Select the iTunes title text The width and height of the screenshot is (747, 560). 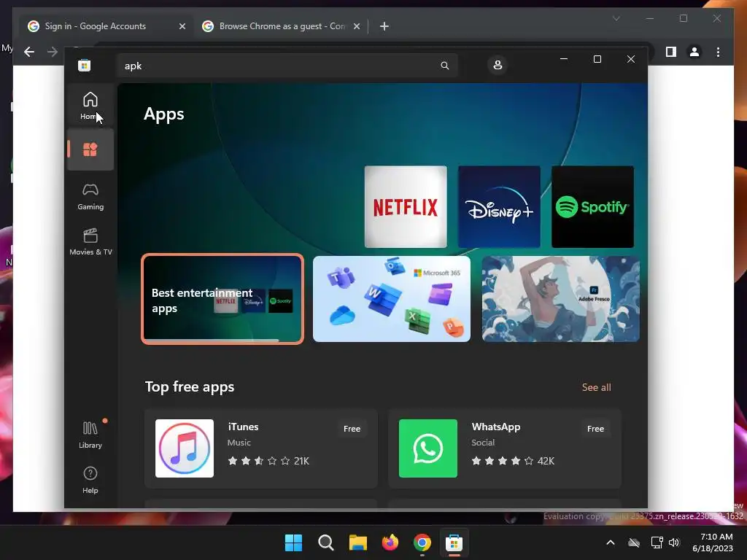[243, 427]
